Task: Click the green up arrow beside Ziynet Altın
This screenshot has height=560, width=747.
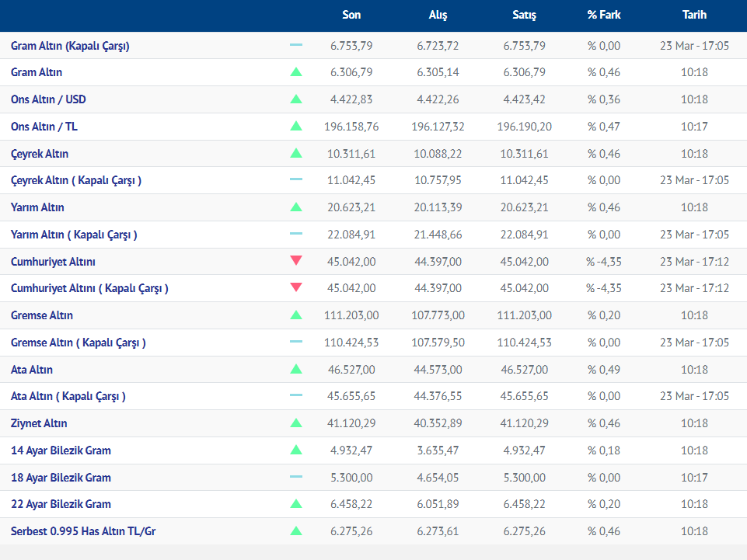Action: click(x=295, y=423)
